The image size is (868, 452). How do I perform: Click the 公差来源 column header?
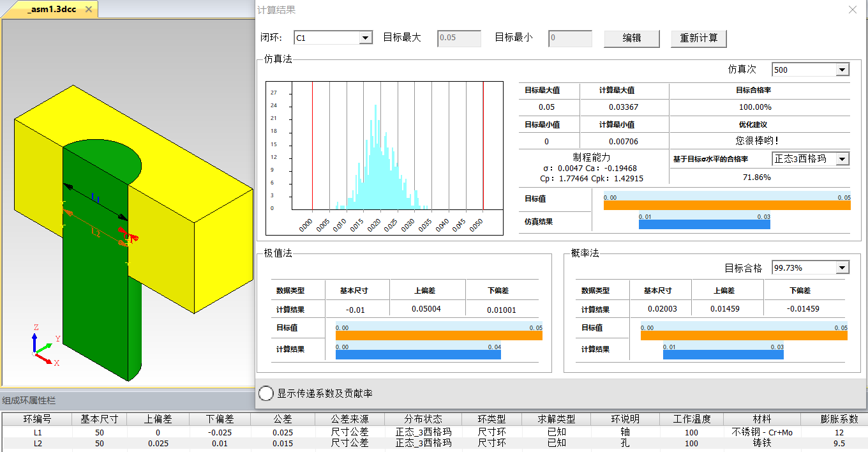tap(350, 419)
